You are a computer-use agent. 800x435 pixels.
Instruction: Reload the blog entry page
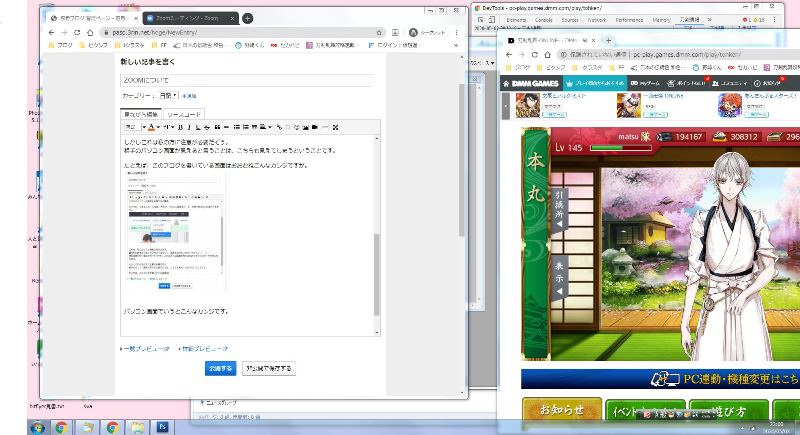click(77, 32)
